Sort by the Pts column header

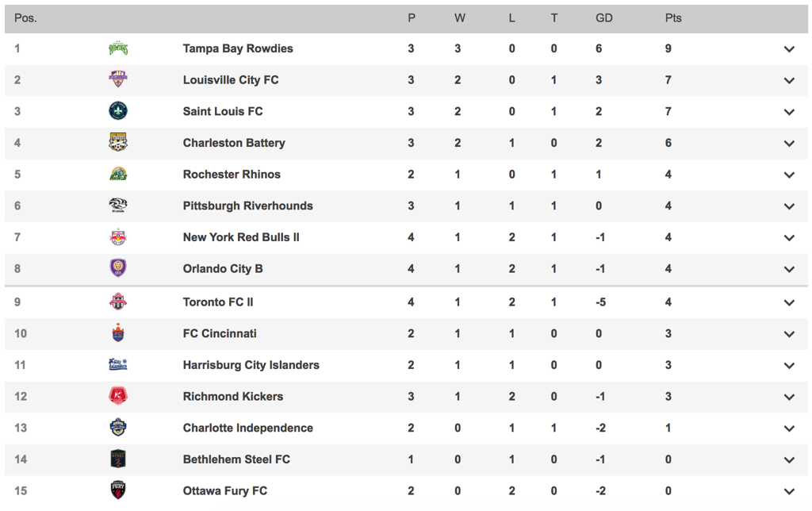coord(673,18)
